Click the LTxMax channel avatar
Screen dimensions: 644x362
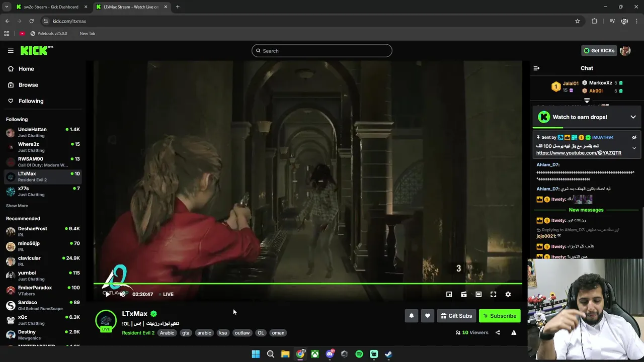[x=106, y=321]
